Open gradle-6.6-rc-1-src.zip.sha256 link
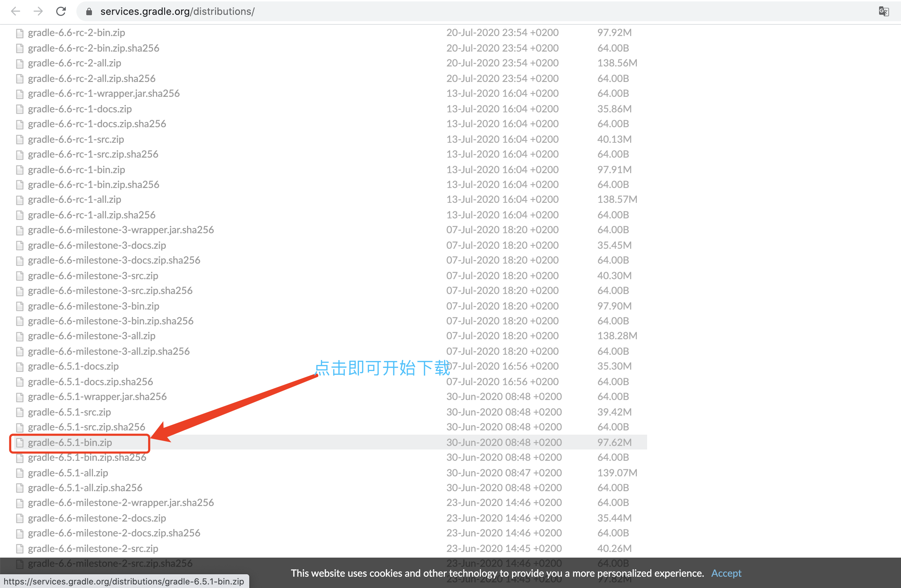Image resolution: width=901 pixels, height=588 pixels. click(x=93, y=154)
